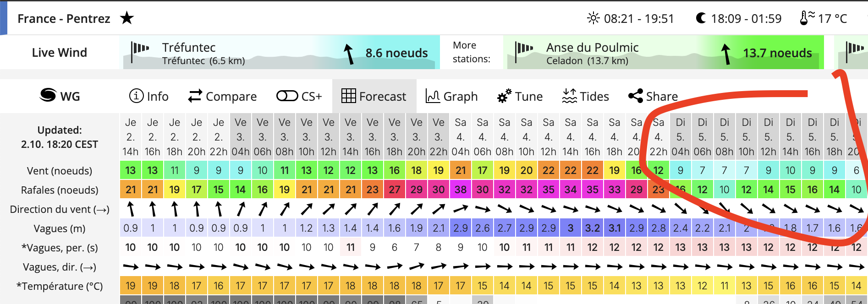Click the Share icon
This screenshot has width=868, height=304.
point(636,96)
